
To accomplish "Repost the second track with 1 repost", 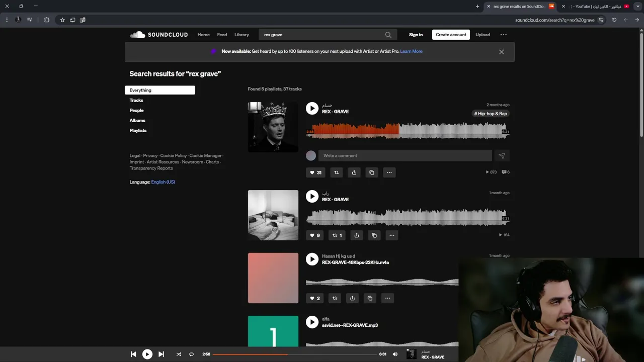I will tap(337, 235).
